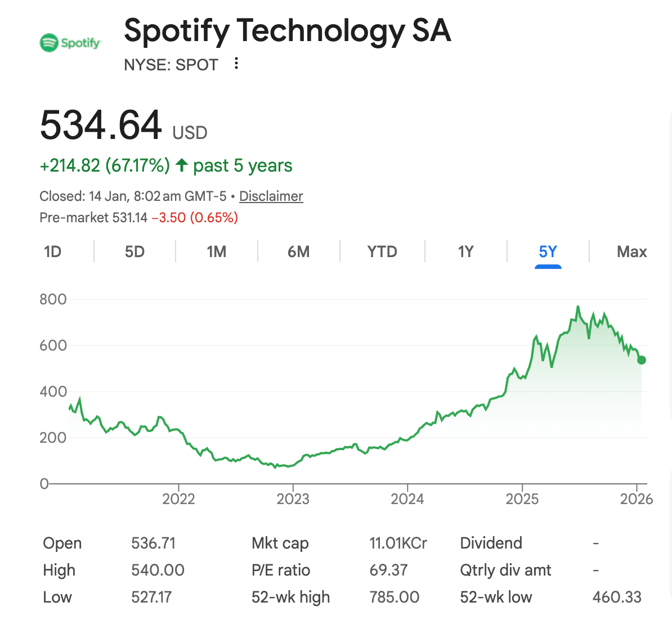The image size is (672, 629).
Task: Click the 2022 label on chart axis
Action: (178, 499)
